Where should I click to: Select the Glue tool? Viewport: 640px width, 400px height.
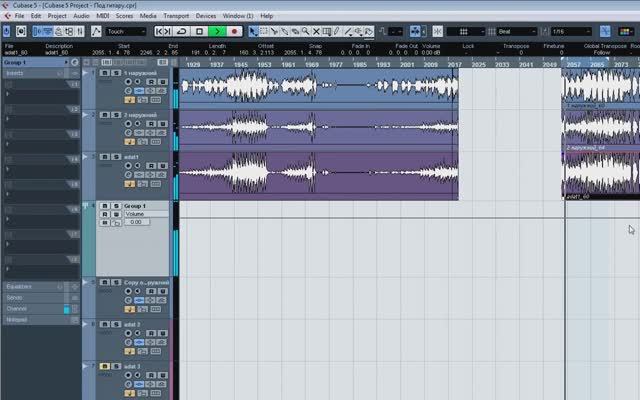pyautogui.click(x=284, y=31)
